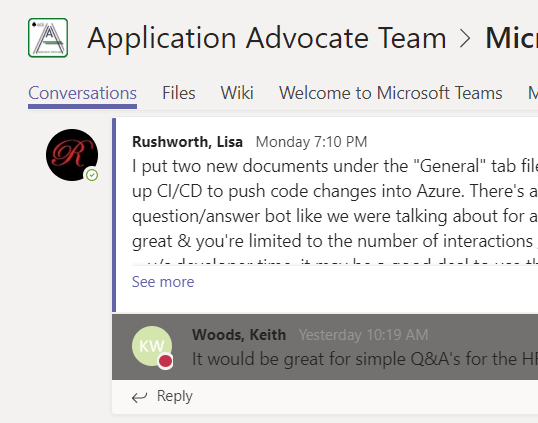Expand the message with See more

click(163, 282)
